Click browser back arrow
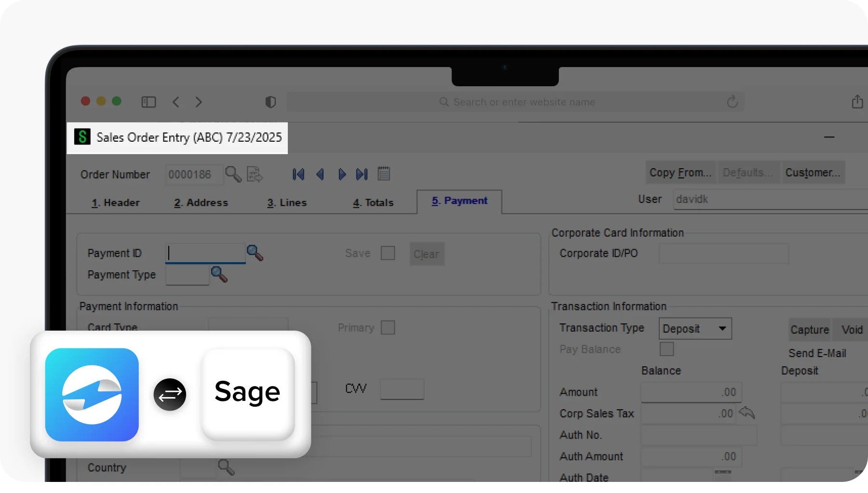 [176, 102]
